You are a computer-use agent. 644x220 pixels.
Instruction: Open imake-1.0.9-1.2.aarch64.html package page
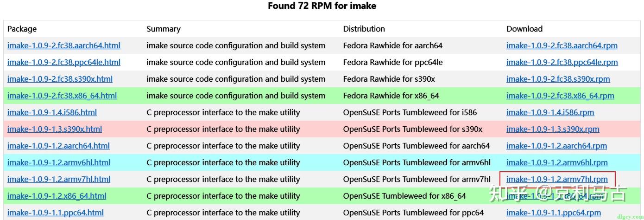click(58, 146)
